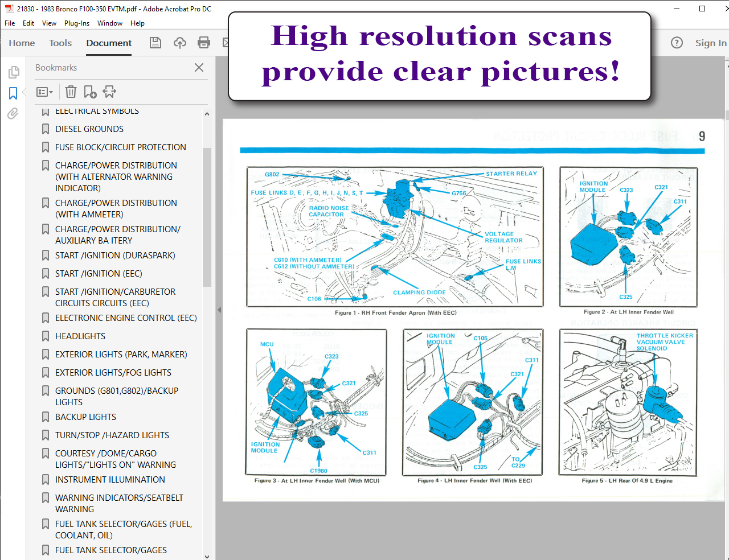The width and height of the screenshot is (729, 560).
Task: Open Help via the question mark icon
Action: (x=677, y=43)
